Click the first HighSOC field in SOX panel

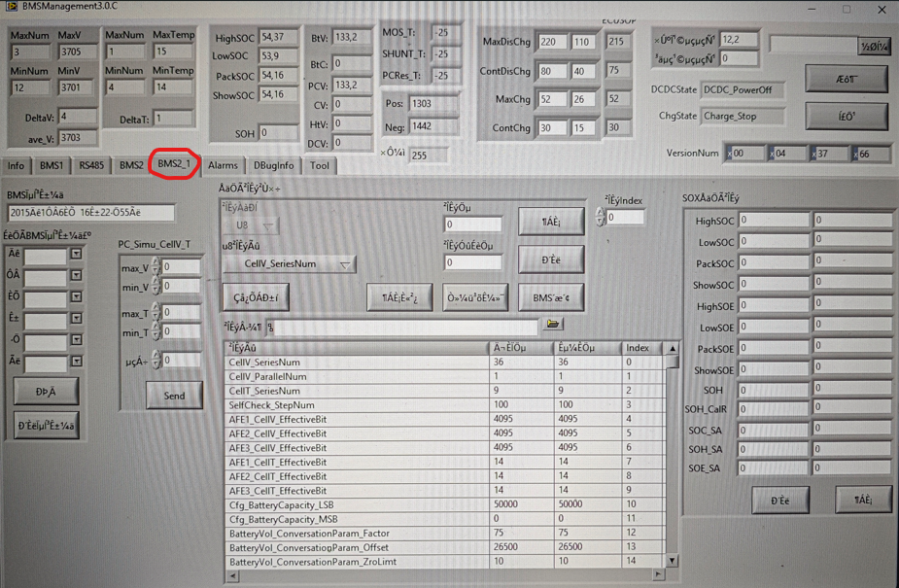774,221
